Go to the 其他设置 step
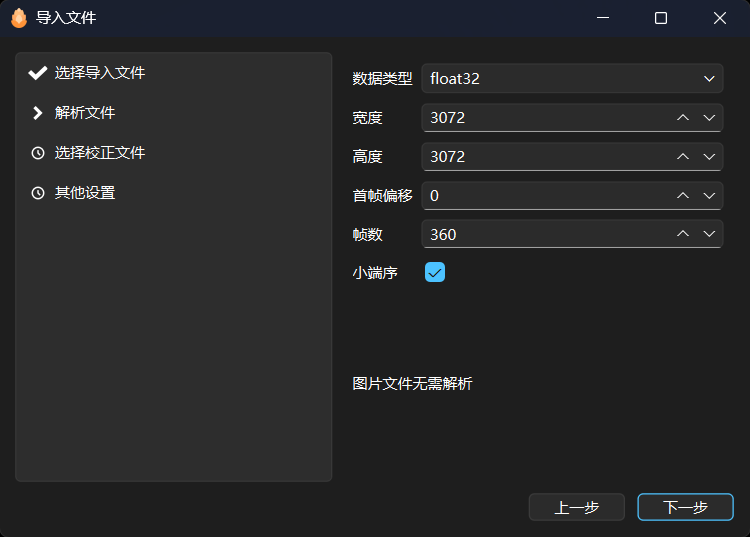The width and height of the screenshot is (750, 537). (85, 193)
